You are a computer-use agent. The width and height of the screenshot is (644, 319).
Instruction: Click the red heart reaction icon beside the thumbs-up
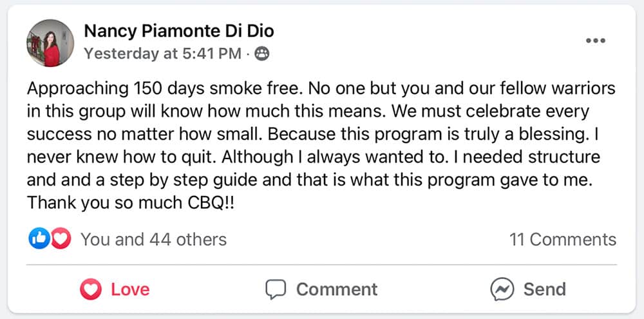point(60,239)
